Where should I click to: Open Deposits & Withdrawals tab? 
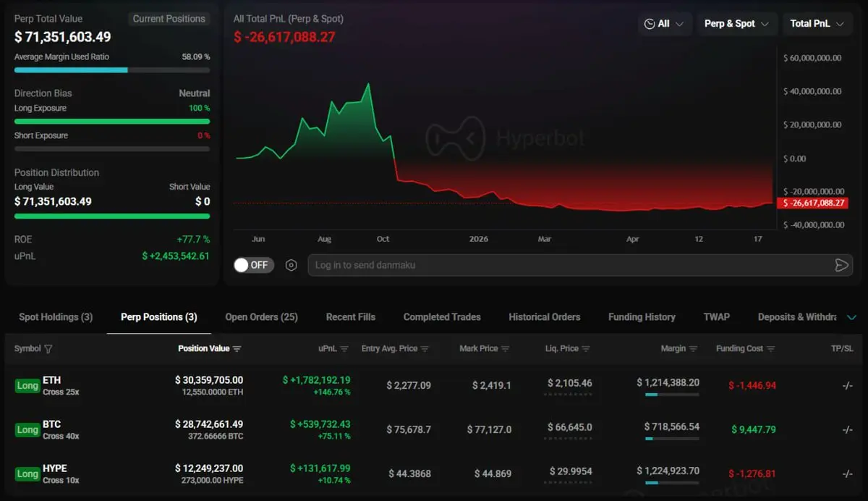pos(797,317)
